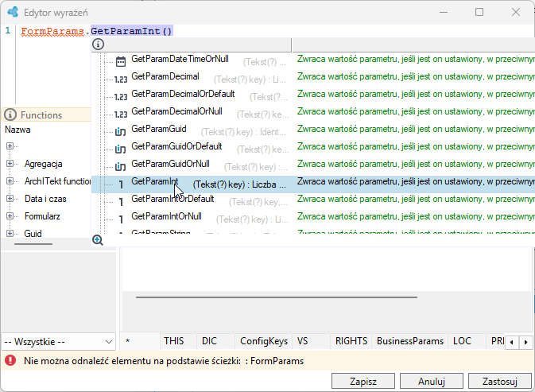Image resolution: width=535 pixels, height=392 pixels.
Task: Click the 1.23 icon beside GetParamDecimal
Action: click(x=121, y=80)
